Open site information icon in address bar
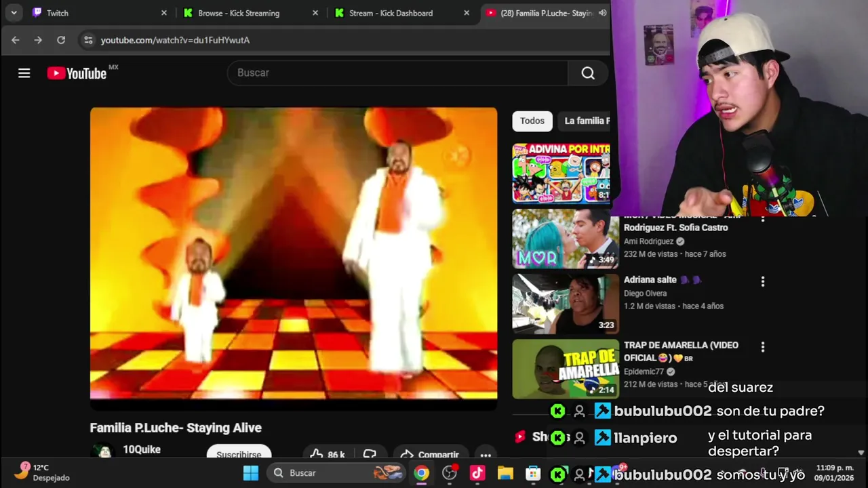Viewport: 868px width, 488px height. pyautogui.click(x=88, y=40)
